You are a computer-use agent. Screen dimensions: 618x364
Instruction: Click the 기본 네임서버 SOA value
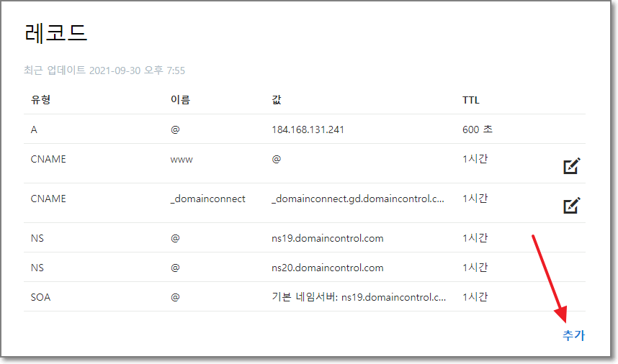pos(359,297)
